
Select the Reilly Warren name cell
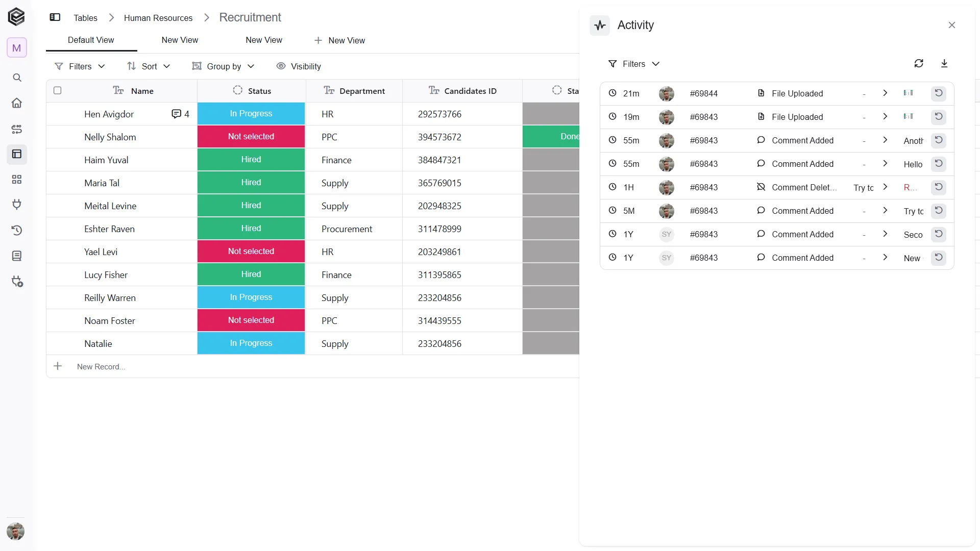point(121,297)
